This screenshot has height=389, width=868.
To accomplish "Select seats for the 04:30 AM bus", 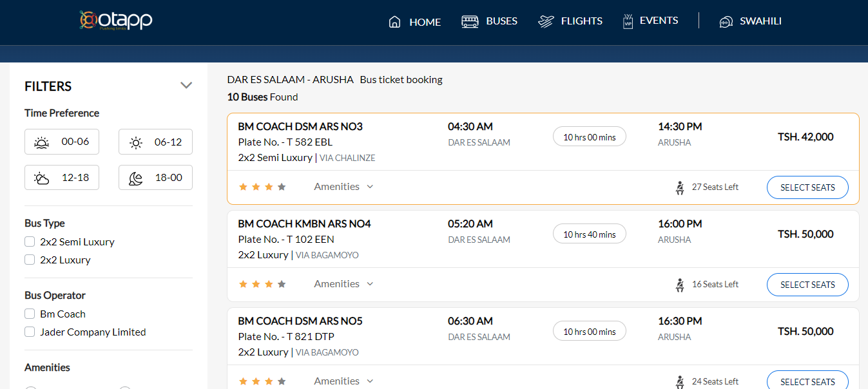I will (x=807, y=187).
